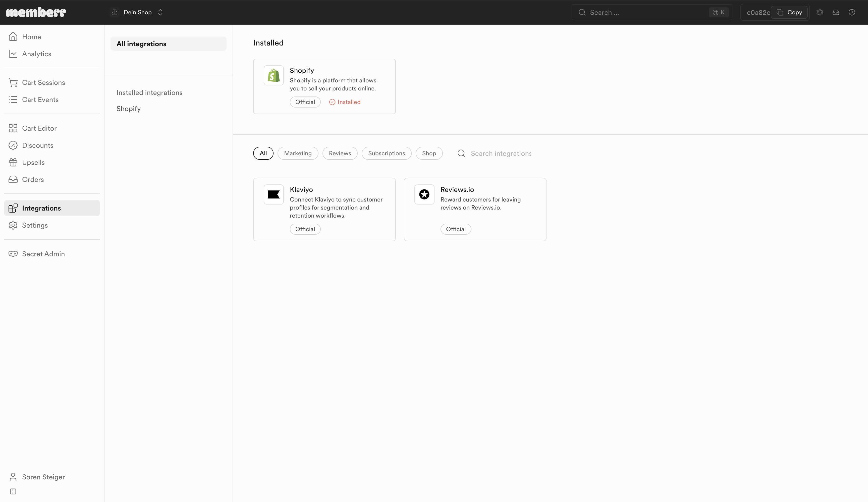The height and width of the screenshot is (502, 868).
Task: Click the Integrations blocks icon
Action: [13, 208]
